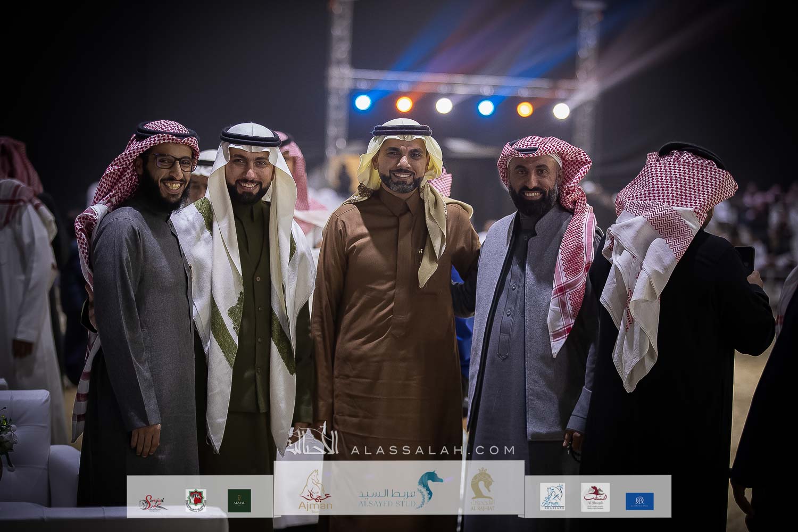This screenshot has height=532, width=798.
Task: Click the leftmost blue stage light
Action: point(363,102)
